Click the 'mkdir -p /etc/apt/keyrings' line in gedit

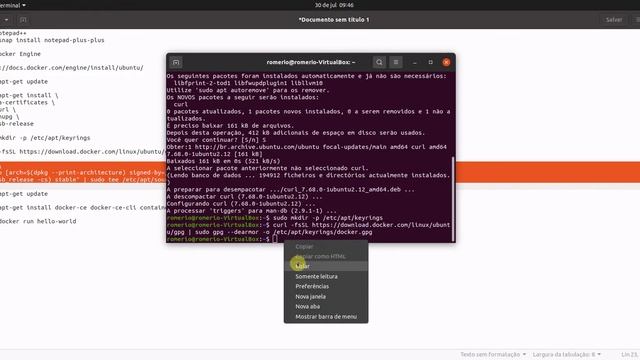[45, 138]
